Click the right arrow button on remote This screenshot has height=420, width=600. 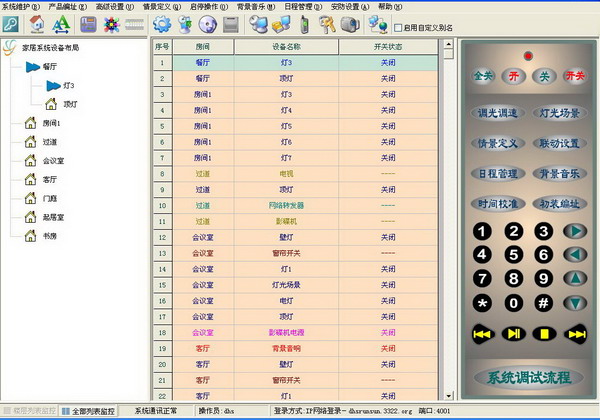575,231
